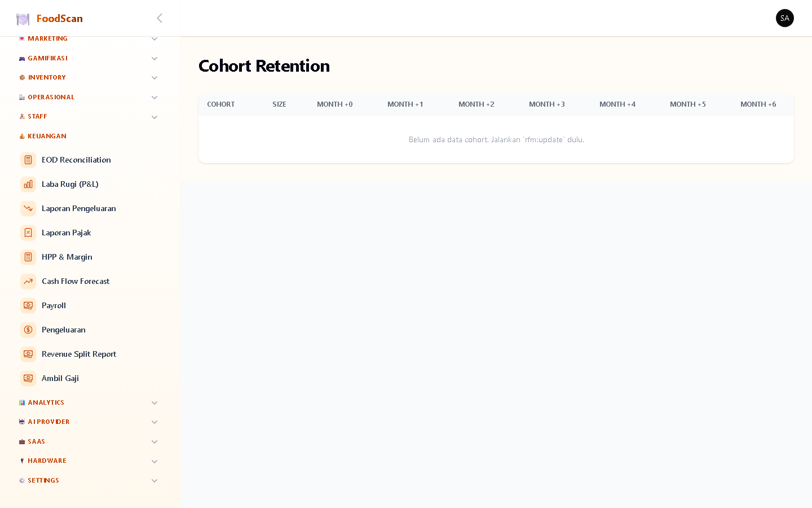The height and width of the screenshot is (508, 812).
Task: Click the Settings gear emoji icon
Action: (22, 480)
